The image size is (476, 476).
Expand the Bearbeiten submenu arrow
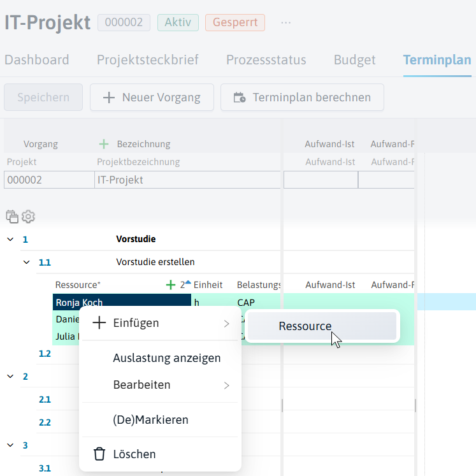pos(226,386)
